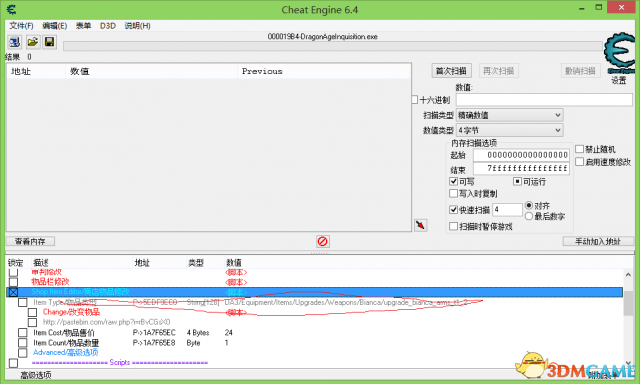Toggle the 十六进制 checkbox
Screen dimensions: 640x384
click(415, 100)
